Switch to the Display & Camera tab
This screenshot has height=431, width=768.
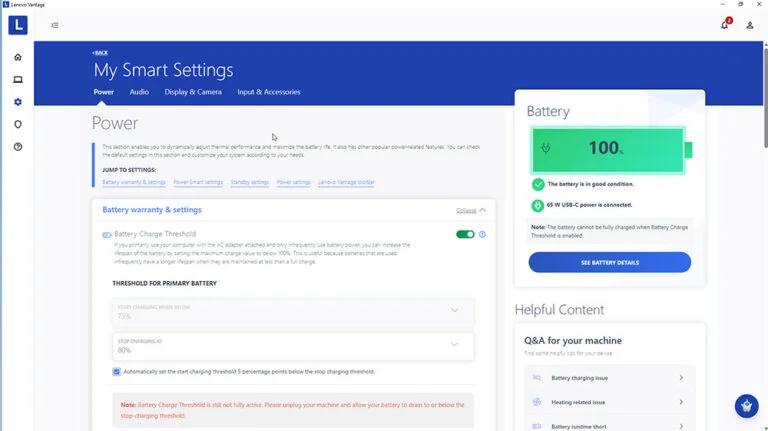[193, 92]
